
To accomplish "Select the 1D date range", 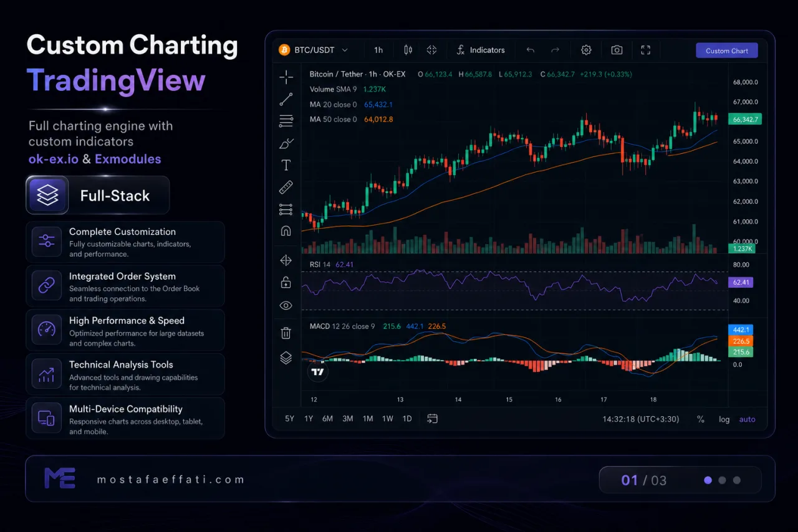I will [x=407, y=419].
